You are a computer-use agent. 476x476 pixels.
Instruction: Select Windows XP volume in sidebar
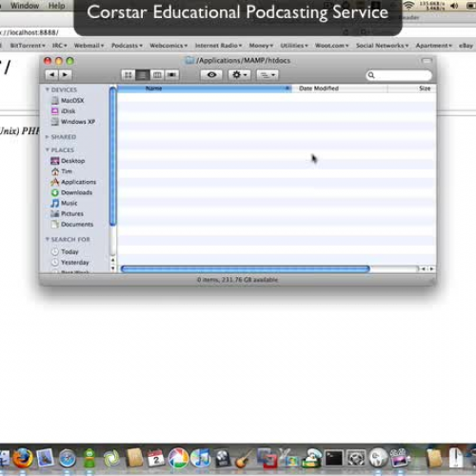(73, 122)
